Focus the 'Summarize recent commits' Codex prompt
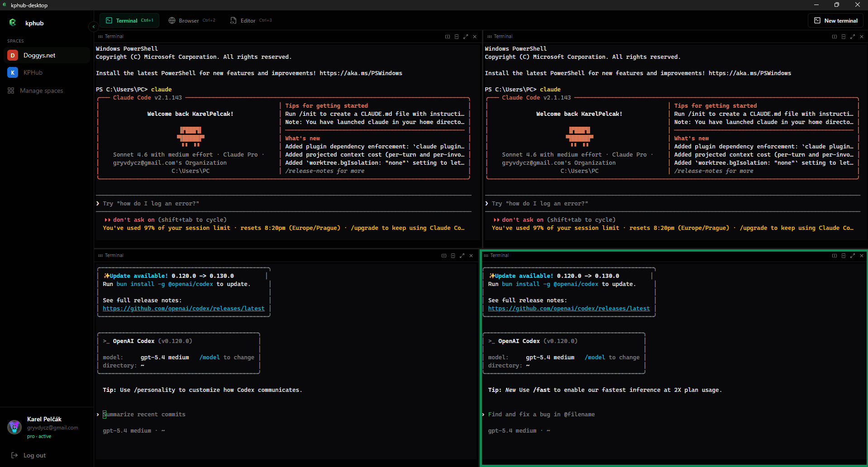This screenshot has width=868, height=467. click(x=144, y=415)
